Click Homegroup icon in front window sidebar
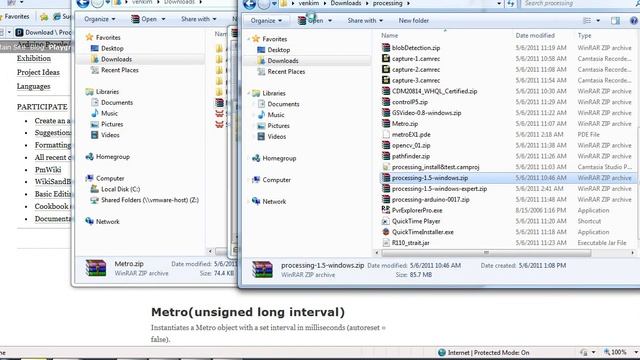Screen dimensions: 640x360 click(256, 158)
